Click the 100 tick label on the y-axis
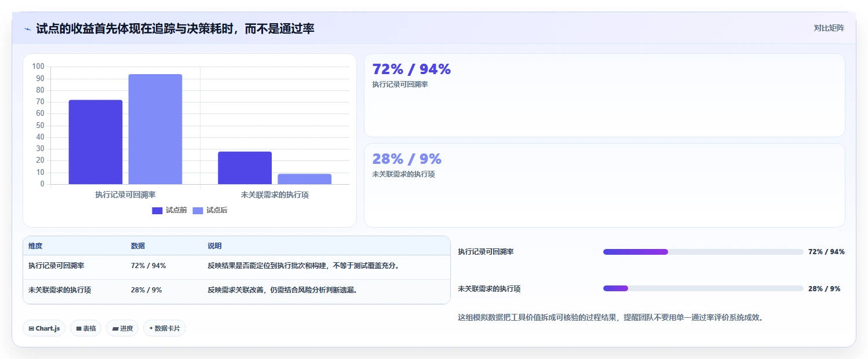This screenshot has width=868, height=359. (38, 67)
